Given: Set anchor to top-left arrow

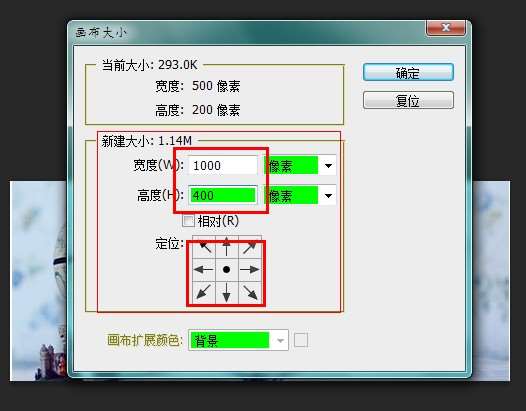Looking at the screenshot, I should click(x=204, y=247).
